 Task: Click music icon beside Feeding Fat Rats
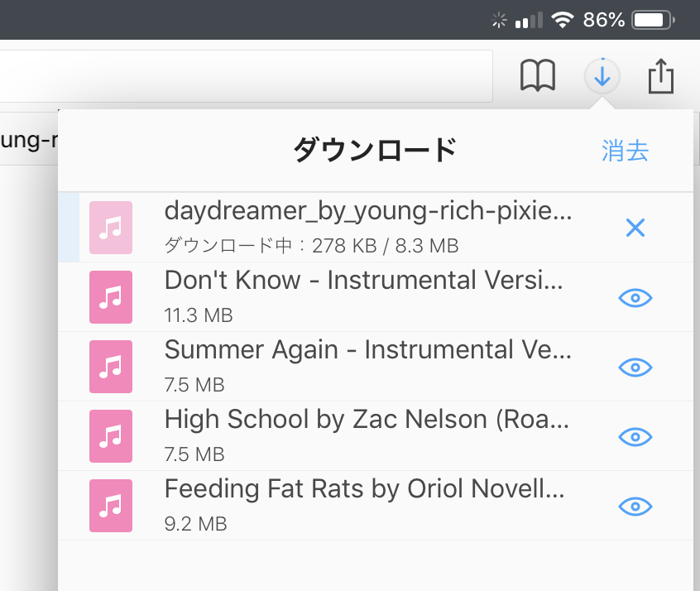[x=111, y=506]
